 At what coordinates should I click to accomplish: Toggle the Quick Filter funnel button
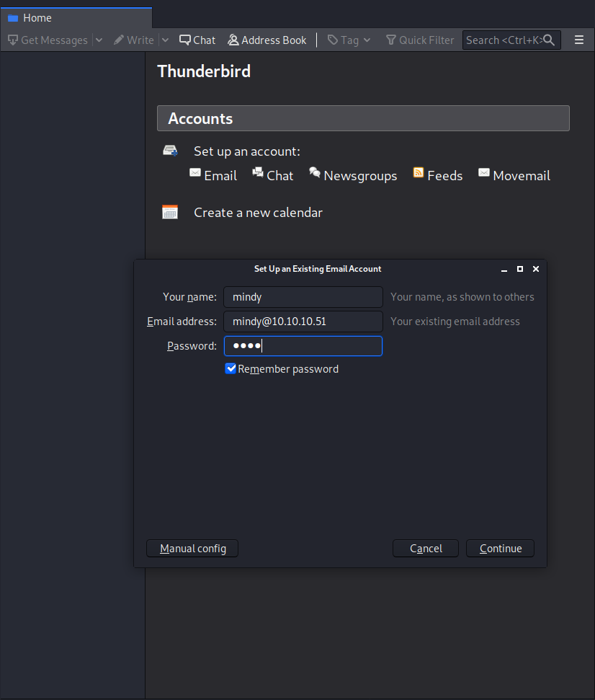point(420,40)
